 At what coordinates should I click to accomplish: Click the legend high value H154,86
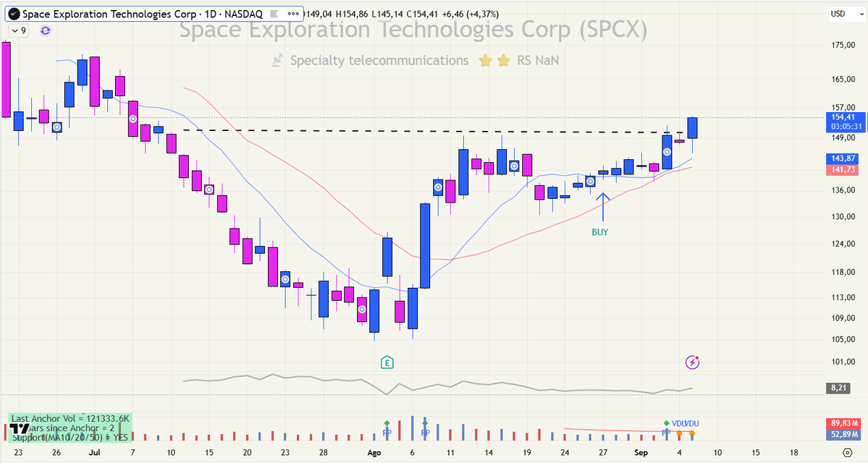(x=352, y=14)
